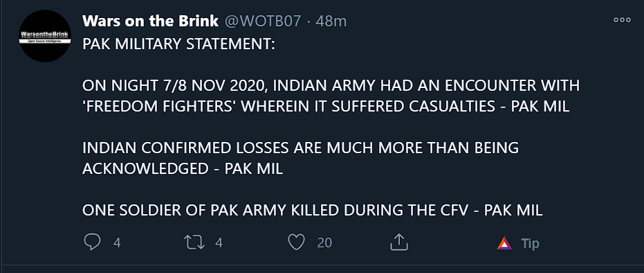Open the share upload icon
Viewport: 644px width, 273px height.
pos(398,242)
